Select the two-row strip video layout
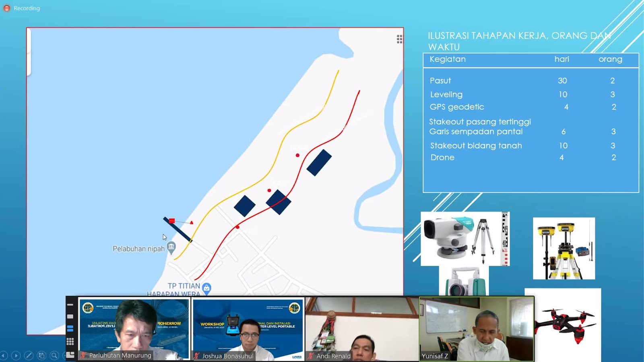This screenshot has width=644, height=362. tap(70, 329)
